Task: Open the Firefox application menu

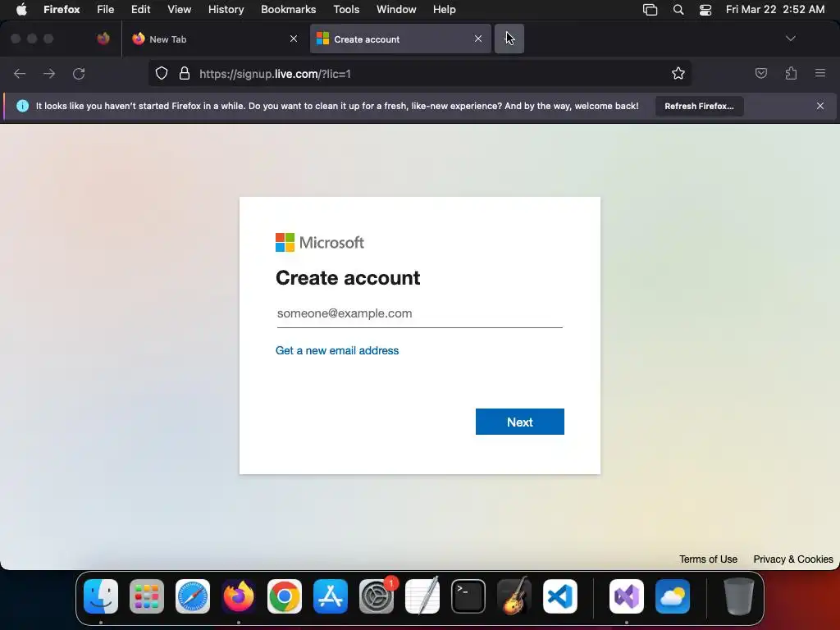Action: (820, 73)
